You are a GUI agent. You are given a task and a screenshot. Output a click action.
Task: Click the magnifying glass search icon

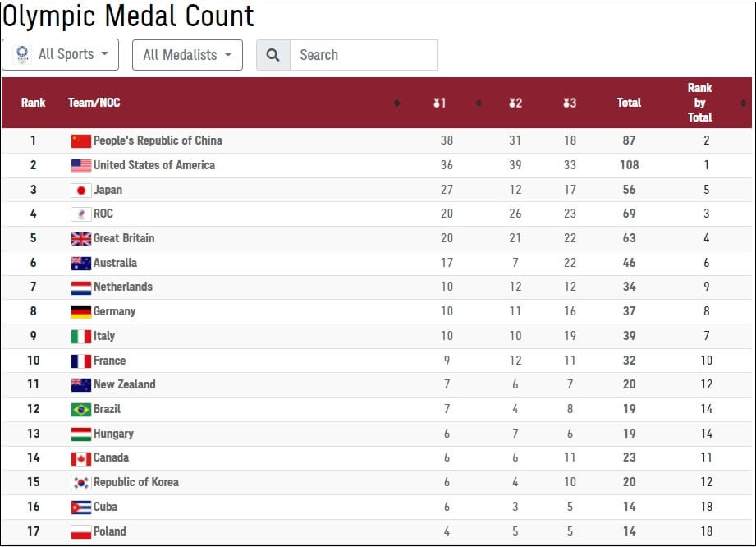(x=273, y=55)
